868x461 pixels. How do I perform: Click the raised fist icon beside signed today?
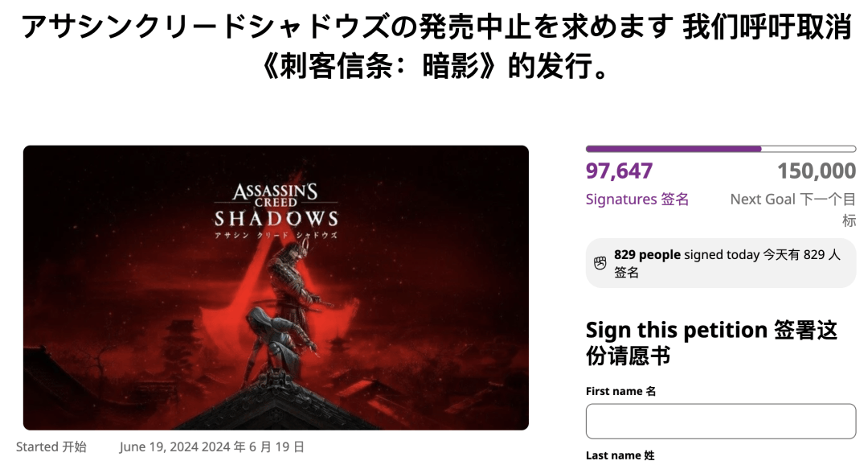[600, 262]
